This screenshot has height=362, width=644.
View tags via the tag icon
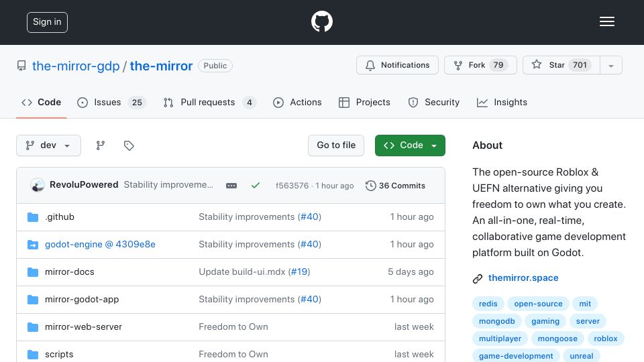pyautogui.click(x=129, y=145)
